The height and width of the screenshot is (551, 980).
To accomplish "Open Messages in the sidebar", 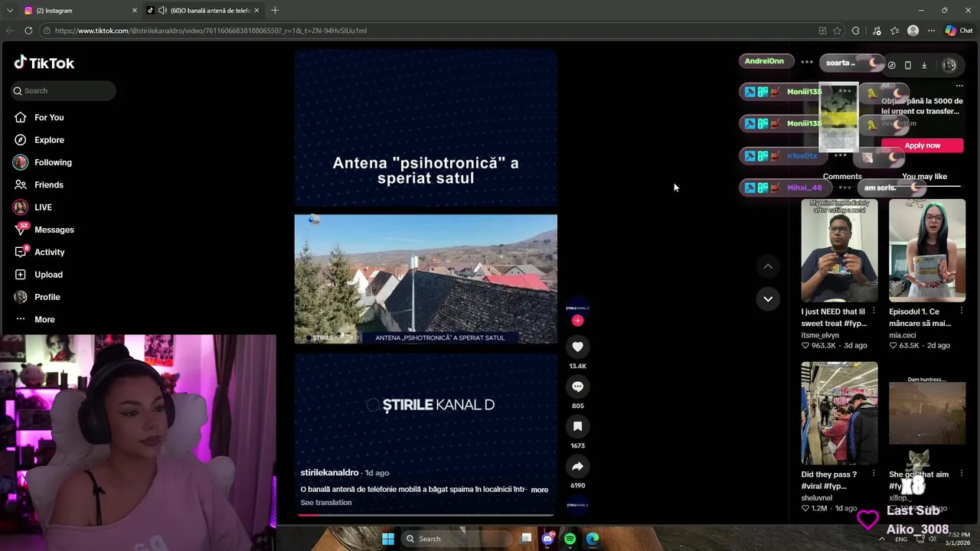I will (54, 230).
